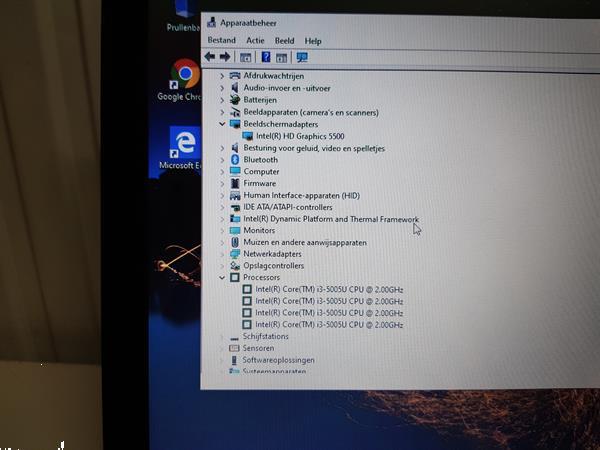Click the monitor icon beside Computer
Screen dimensions: 600x450
pos(235,171)
